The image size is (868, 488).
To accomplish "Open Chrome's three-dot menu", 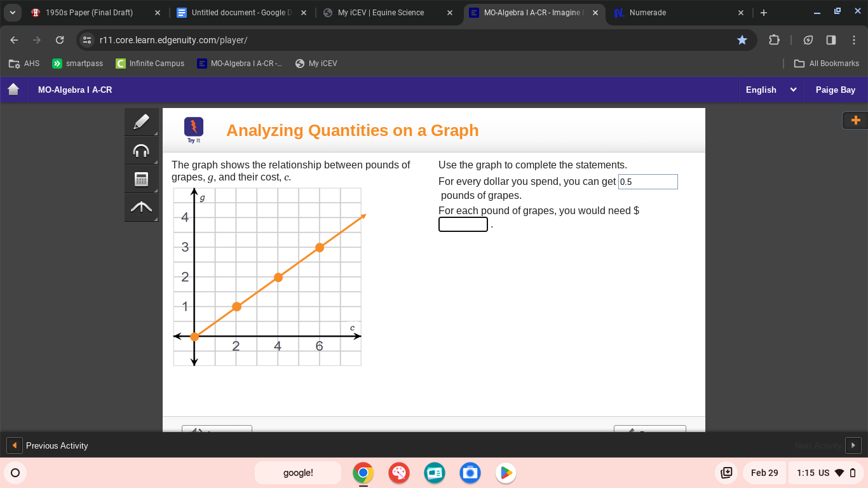I will pos(855,39).
